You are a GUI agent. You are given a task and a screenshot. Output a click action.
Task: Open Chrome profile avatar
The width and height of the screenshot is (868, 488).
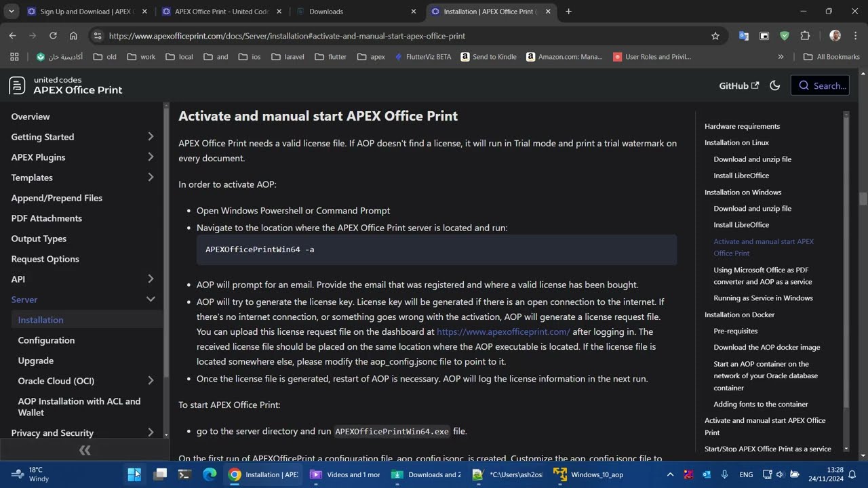click(835, 36)
